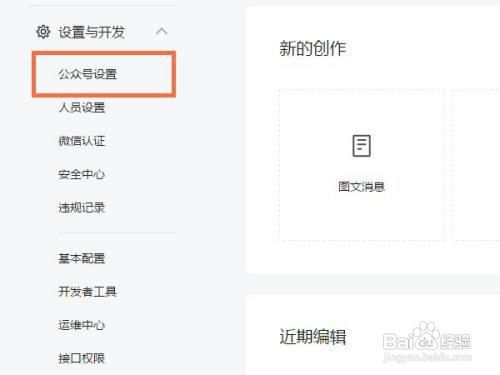Click the 图文消息 label text
Viewport: 500px width, 375px height.
click(x=362, y=187)
